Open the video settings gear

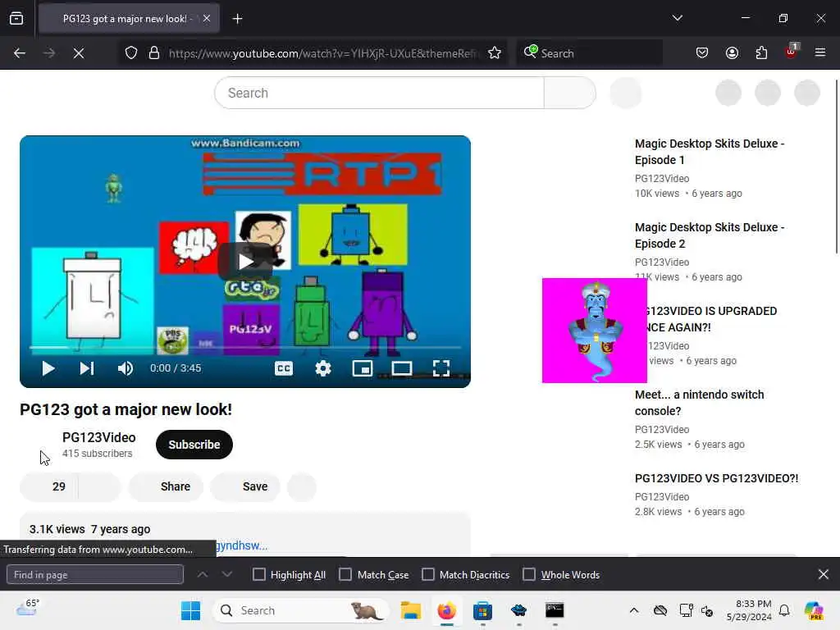coord(323,368)
